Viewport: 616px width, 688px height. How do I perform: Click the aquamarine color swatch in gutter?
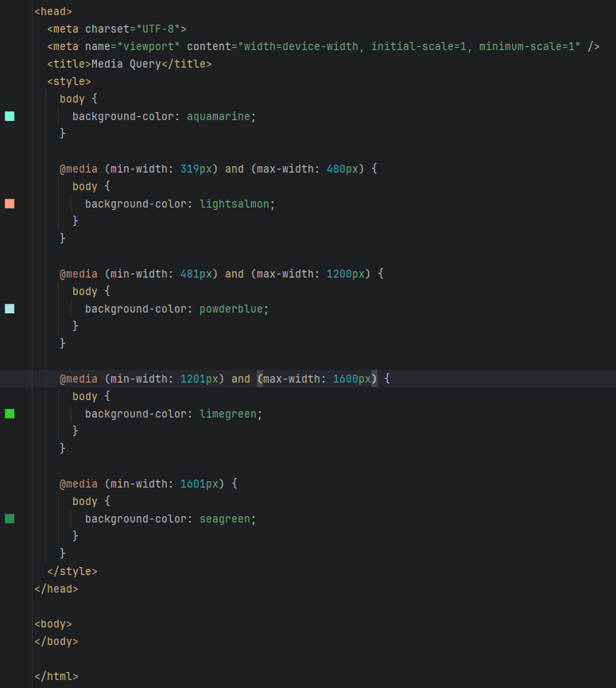click(10, 116)
